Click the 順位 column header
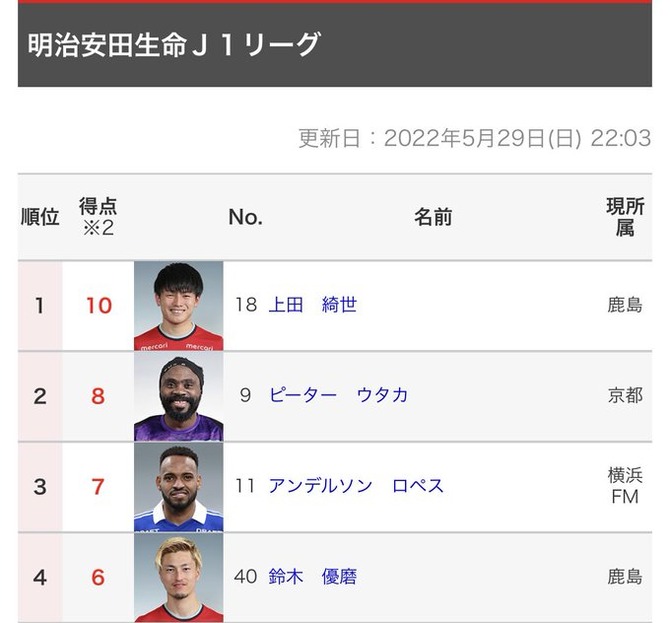Screen dimensions: 670x623 (x=40, y=217)
